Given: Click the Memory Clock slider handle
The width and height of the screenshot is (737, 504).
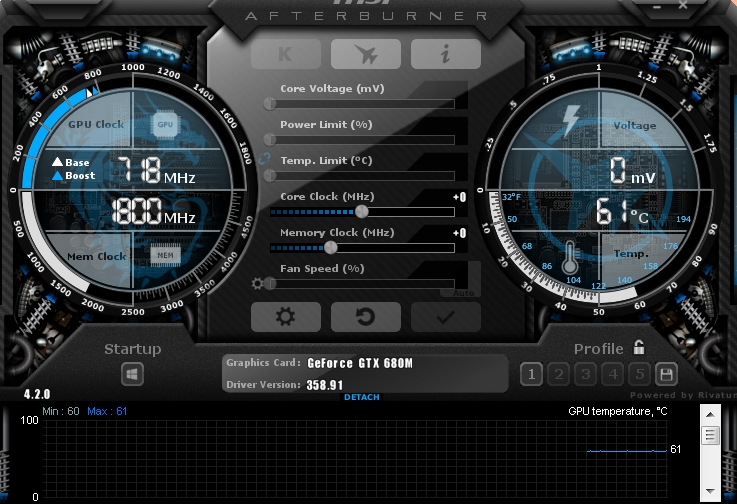Looking at the screenshot, I should click(x=331, y=247).
